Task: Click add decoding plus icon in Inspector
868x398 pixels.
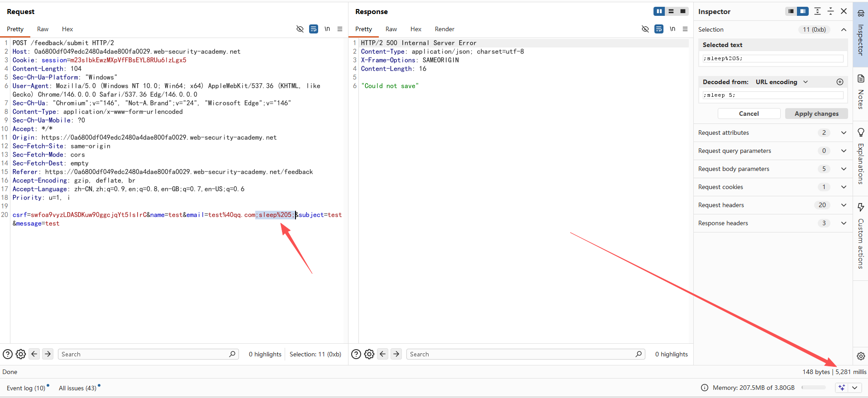Action: [840, 82]
